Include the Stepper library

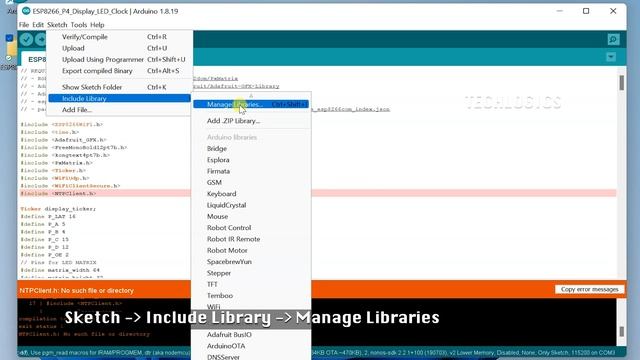click(251, 273)
